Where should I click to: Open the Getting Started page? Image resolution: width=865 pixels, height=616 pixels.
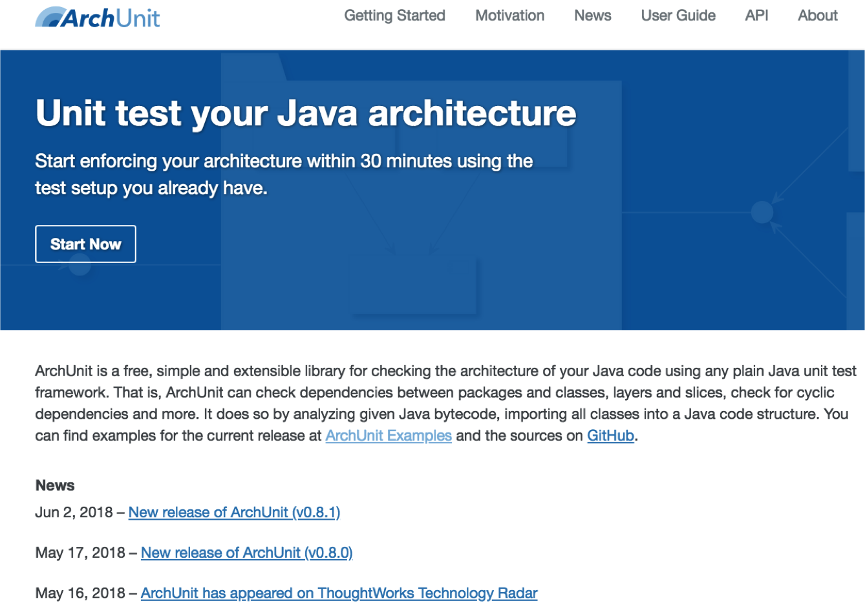[394, 16]
